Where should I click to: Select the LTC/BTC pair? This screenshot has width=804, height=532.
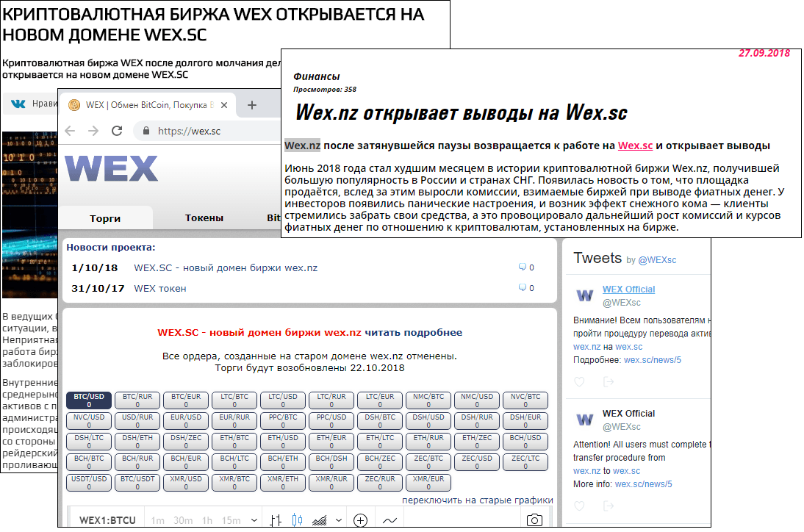pyautogui.click(x=234, y=400)
